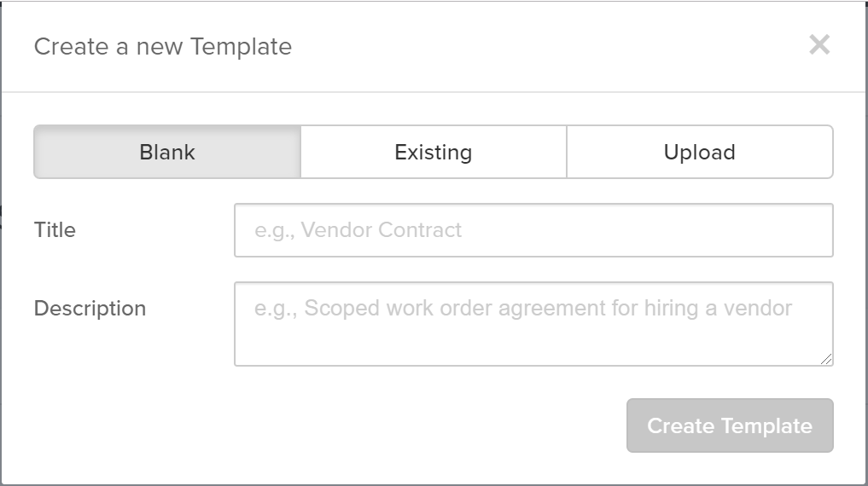This screenshot has height=486, width=868.
Task: Toggle the Blank segmented button
Action: pyautogui.click(x=167, y=152)
